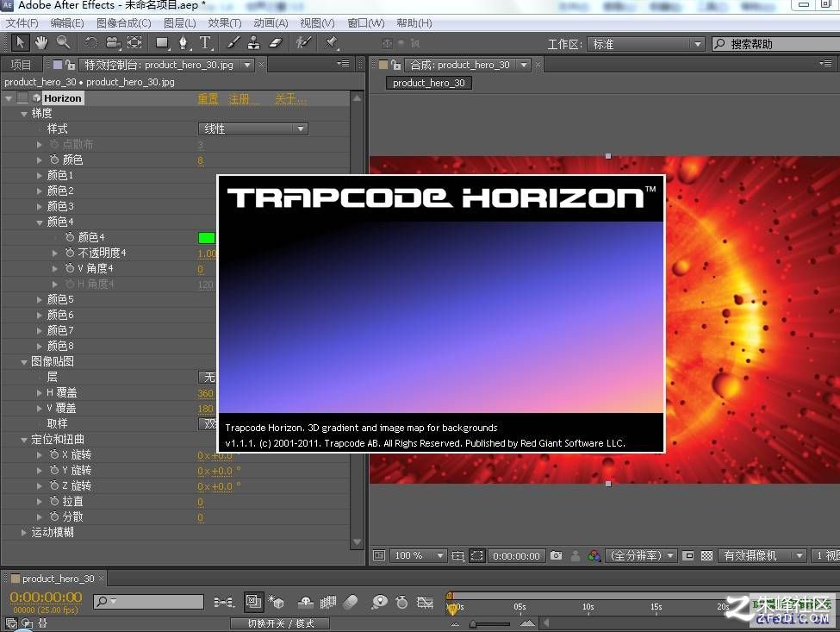
Task: Toggle the Horizon effect fx checkbox
Action: 22,97
